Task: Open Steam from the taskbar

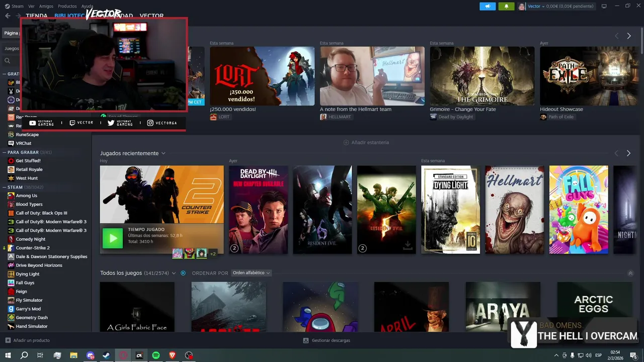Action: pyautogui.click(x=107, y=355)
